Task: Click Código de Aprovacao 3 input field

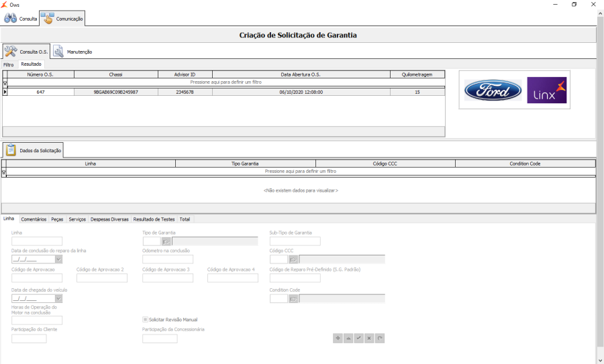Action: 168,278
